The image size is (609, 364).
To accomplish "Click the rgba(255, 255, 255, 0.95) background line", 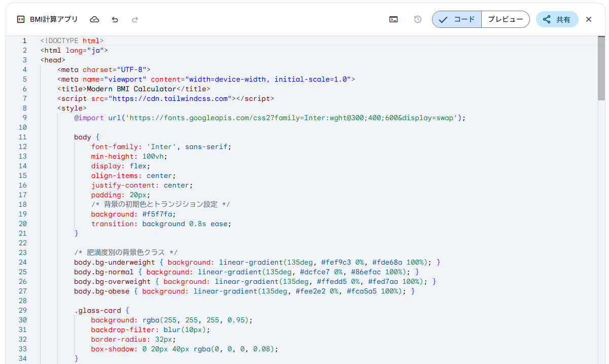I will point(172,320).
